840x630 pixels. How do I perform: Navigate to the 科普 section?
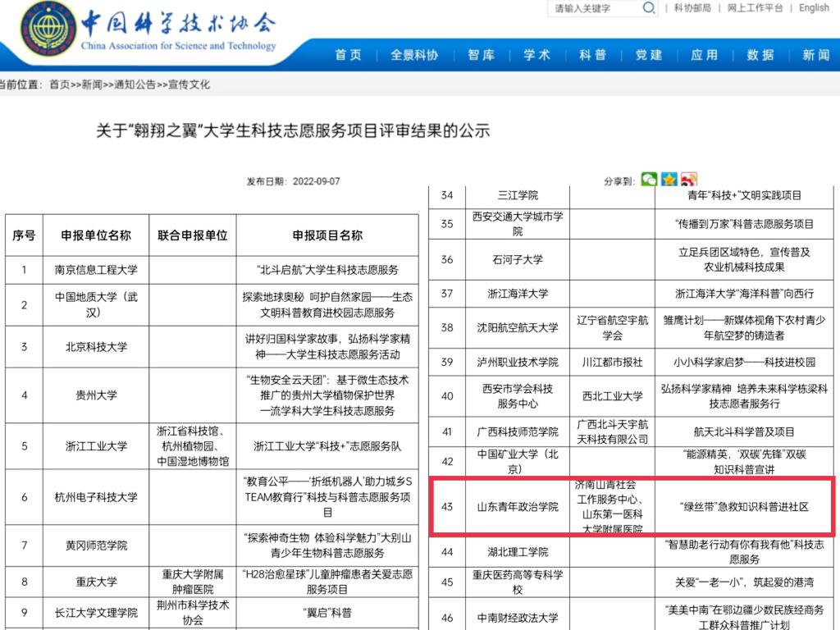pyautogui.click(x=593, y=55)
